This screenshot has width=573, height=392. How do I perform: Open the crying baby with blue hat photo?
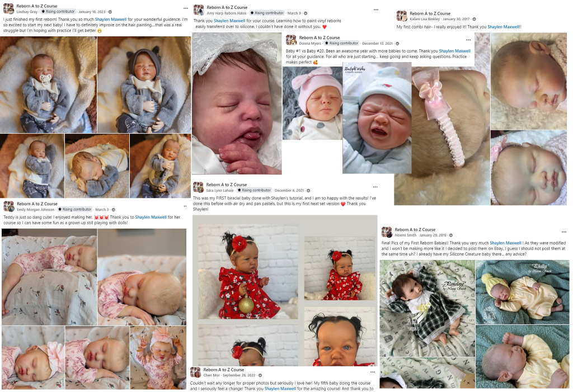pyautogui.click(x=377, y=117)
